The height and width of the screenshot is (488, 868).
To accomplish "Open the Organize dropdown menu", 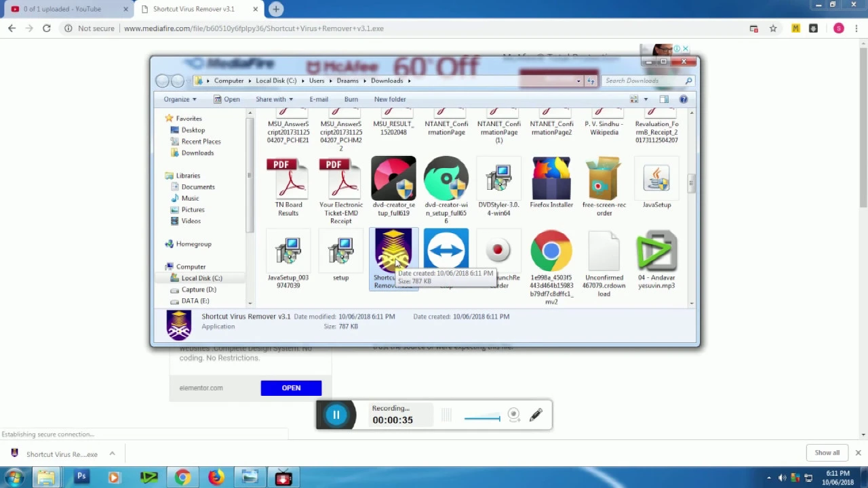I will point(180,99).
